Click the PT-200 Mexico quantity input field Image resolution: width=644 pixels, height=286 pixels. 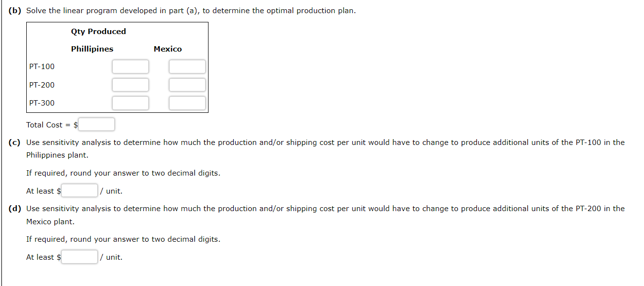(187, 84)
